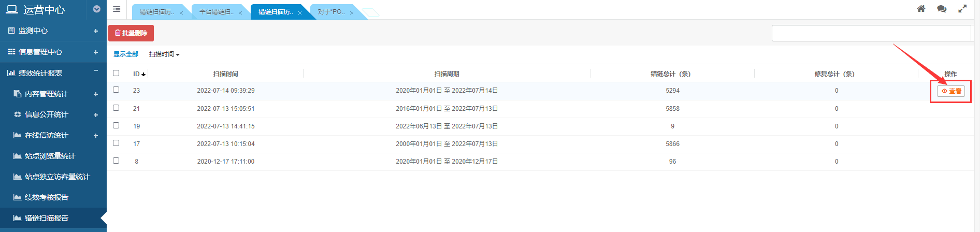Switch to the 平台错链扫 tab

click(216, 12)
